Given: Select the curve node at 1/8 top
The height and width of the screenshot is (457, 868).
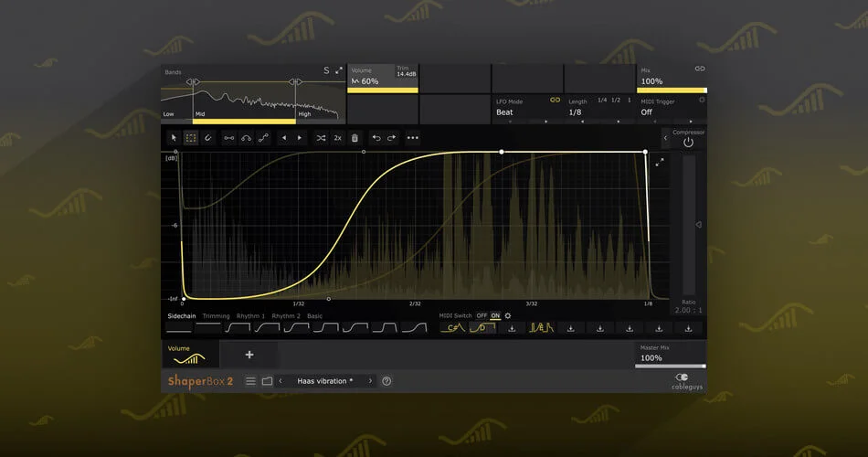Looking at the screenshot, I should tap(645, 152).
